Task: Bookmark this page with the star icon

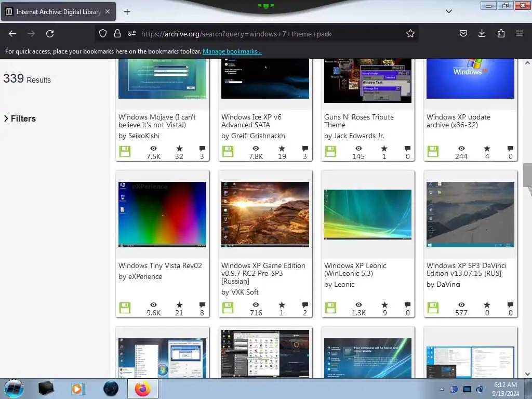Action: click(x=410, y=33)
